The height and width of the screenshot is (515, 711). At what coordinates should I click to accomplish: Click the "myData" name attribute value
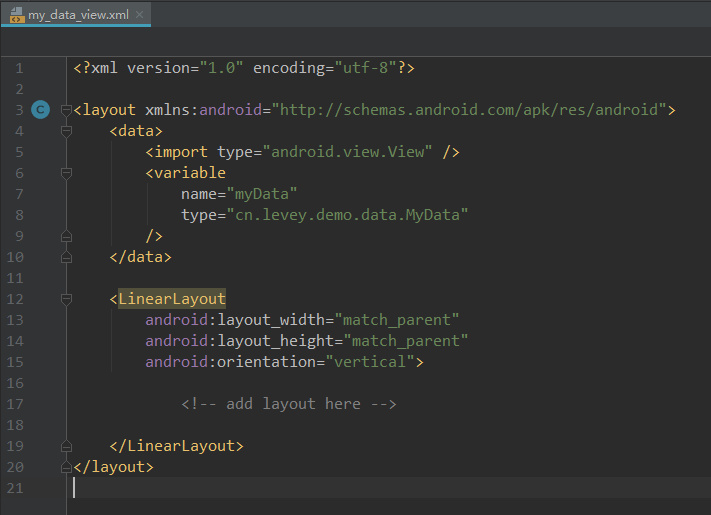[x=262, y=194]
